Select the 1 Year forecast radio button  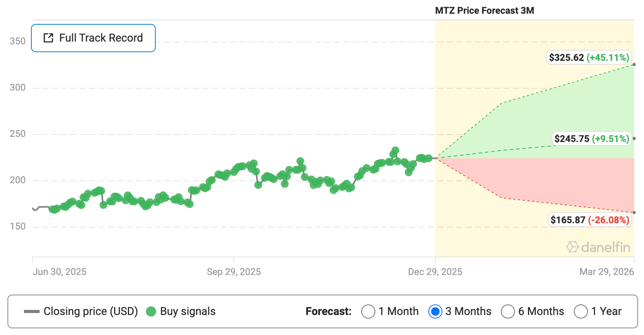[581, 311]
